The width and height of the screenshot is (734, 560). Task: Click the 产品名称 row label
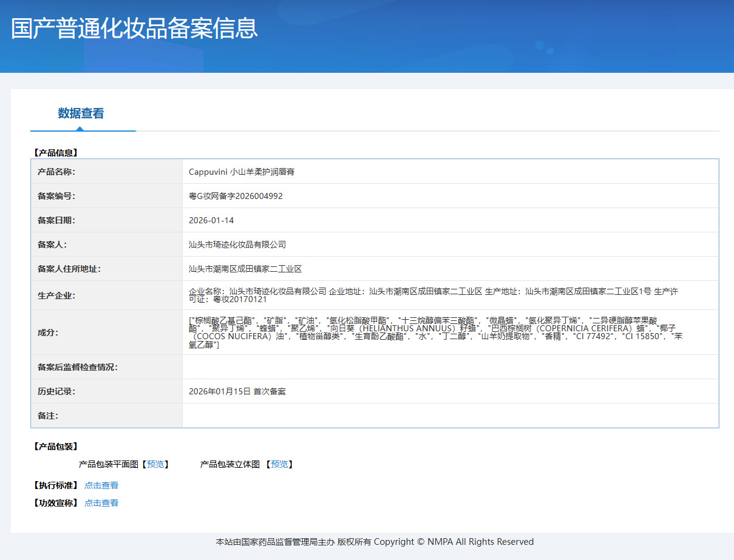[56, 172]
